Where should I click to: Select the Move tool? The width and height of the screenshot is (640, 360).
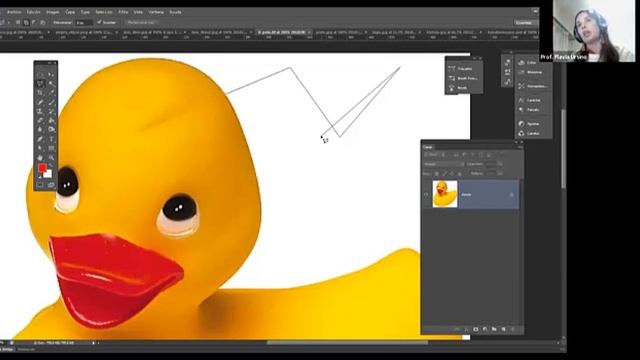[51, 75]
